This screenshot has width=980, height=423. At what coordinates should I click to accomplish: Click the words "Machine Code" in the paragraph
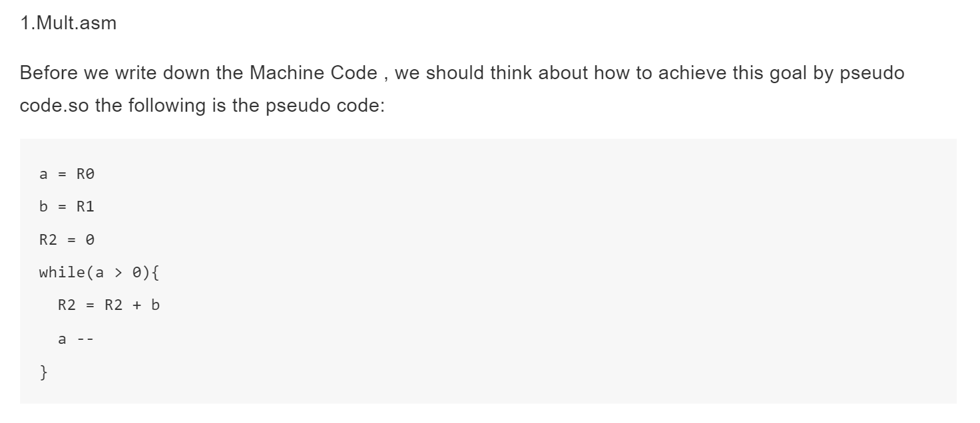(313, 73)
